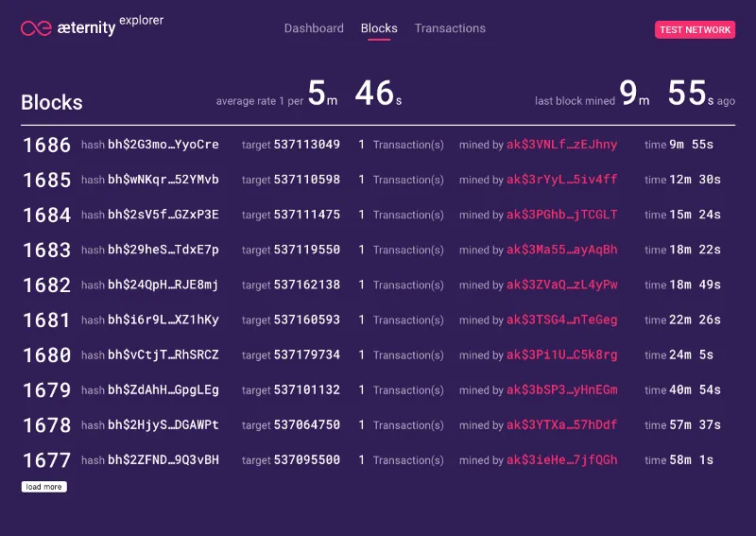Select hash bh$2sV5f…GZxP3E

pyautogui.click(x=163, y=215)
